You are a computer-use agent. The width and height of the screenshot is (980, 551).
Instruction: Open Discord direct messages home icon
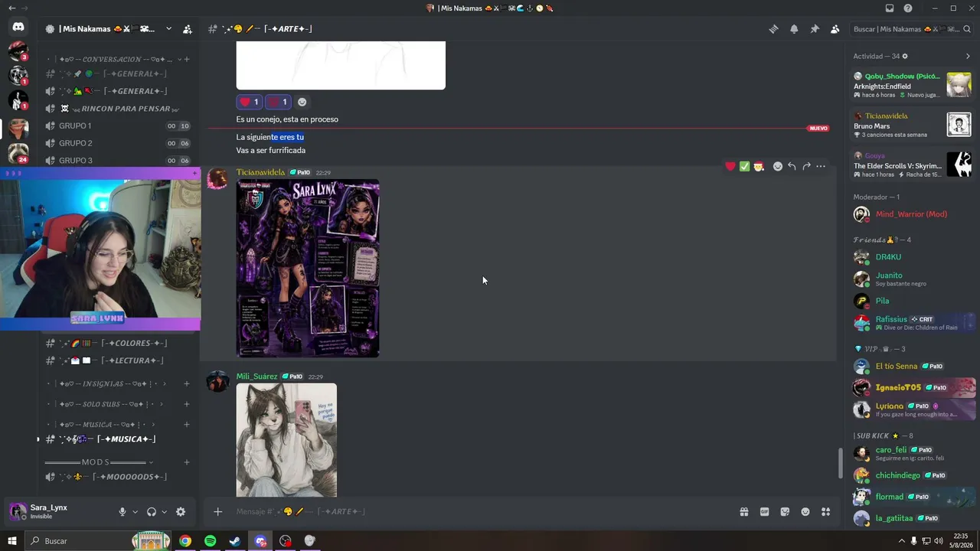pyautogui.click(x=18, y=27)
